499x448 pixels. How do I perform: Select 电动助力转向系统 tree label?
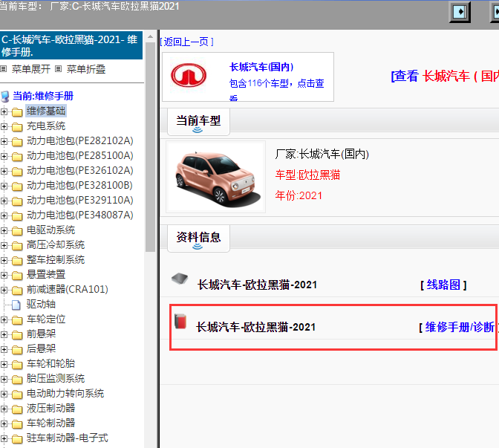(65, 393)
